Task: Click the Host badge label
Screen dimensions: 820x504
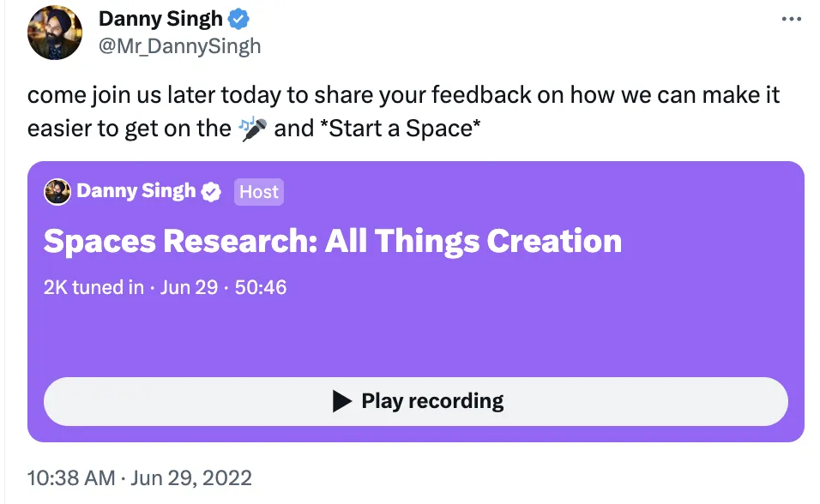Action: click(x=258, y=192)
